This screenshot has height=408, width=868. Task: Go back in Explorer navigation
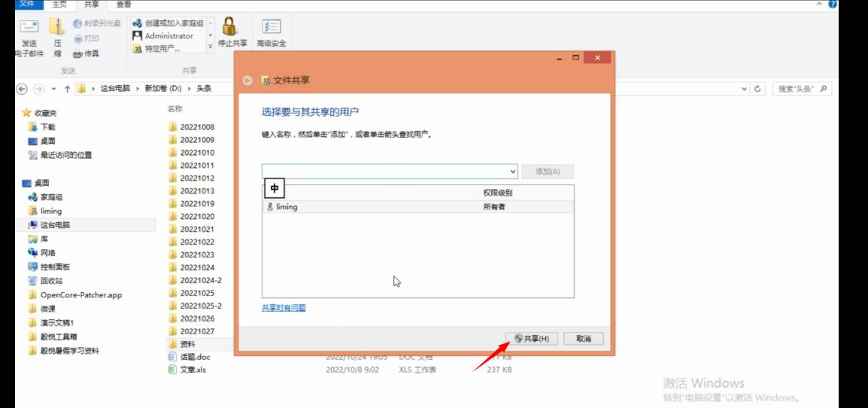[x=22, y=89]
